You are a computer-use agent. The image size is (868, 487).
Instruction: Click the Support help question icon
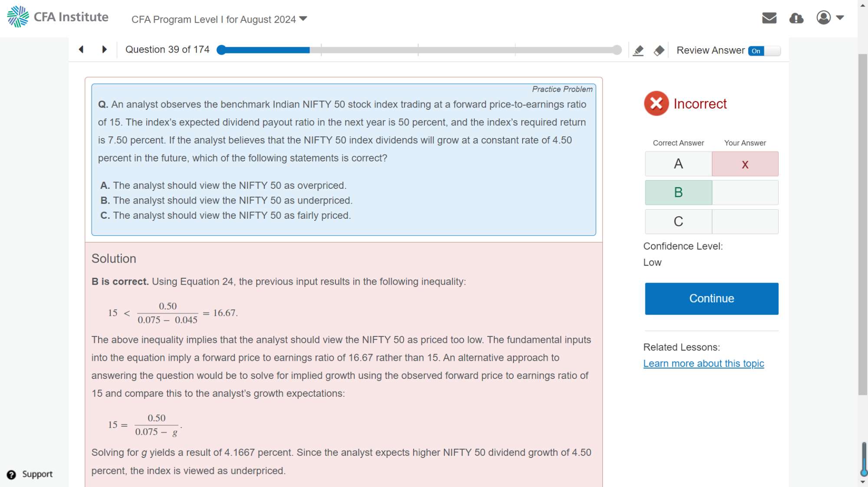pyautogui.click(x=12, y=474)
